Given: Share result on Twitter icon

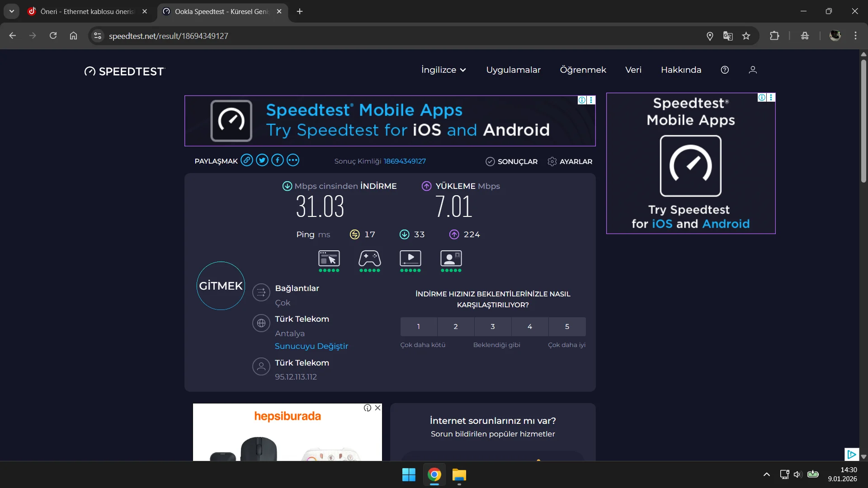Looking at the screenshot, I should pos(262,160).
